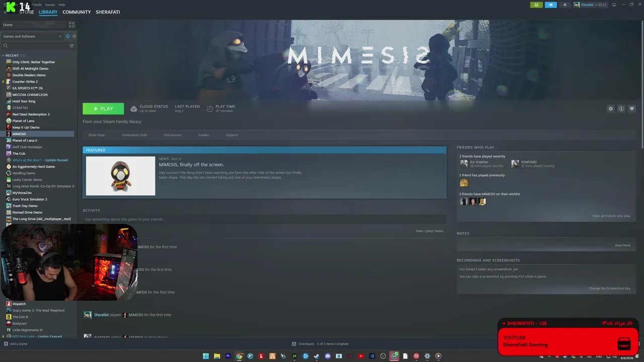The image size is (644, 362).
Task: Click View Latest News
Action: coord(429,231)
